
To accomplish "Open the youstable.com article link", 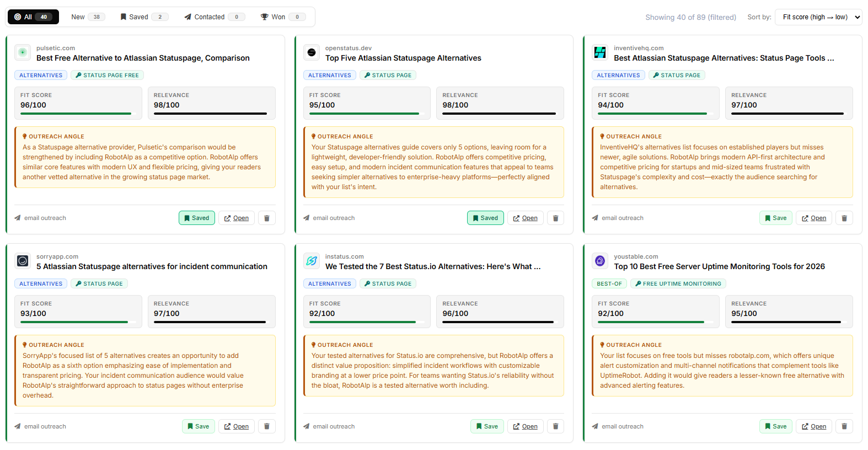I will click(814, 426).
